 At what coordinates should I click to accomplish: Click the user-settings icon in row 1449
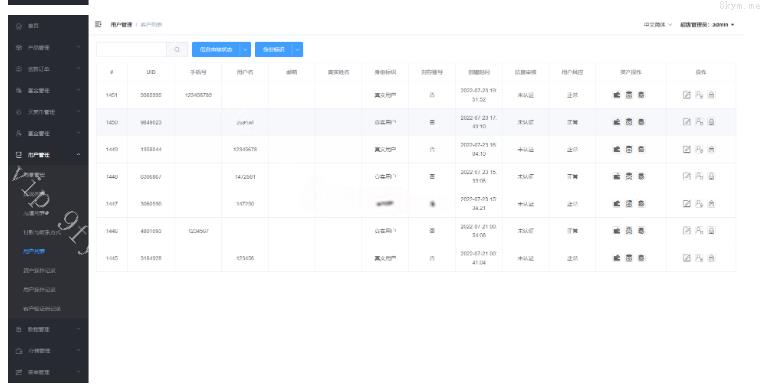[699, 149]
